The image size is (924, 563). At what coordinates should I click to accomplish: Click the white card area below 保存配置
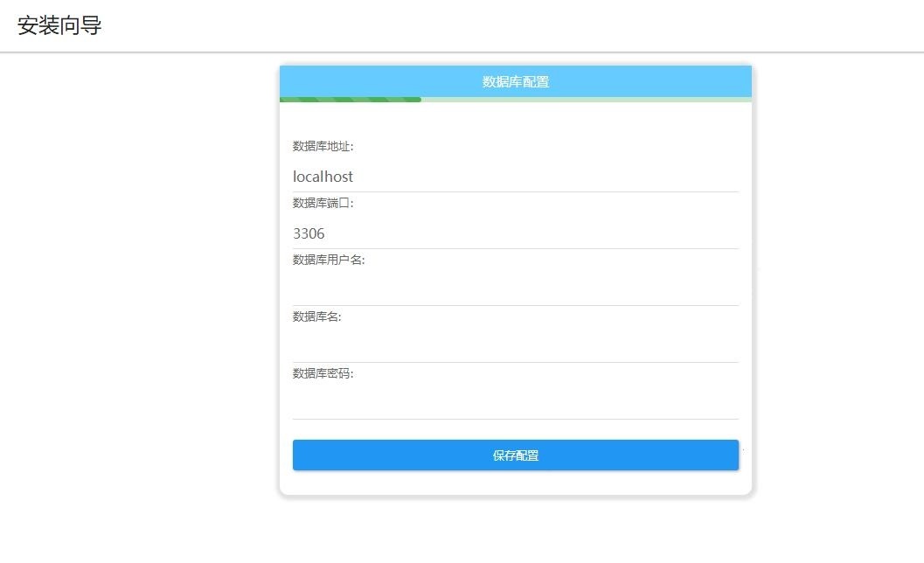515,483
